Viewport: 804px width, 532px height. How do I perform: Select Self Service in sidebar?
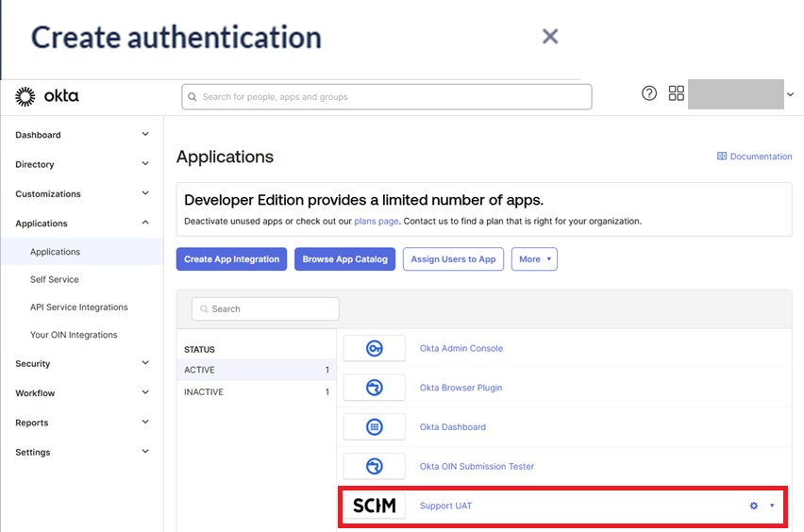point(55,279)
